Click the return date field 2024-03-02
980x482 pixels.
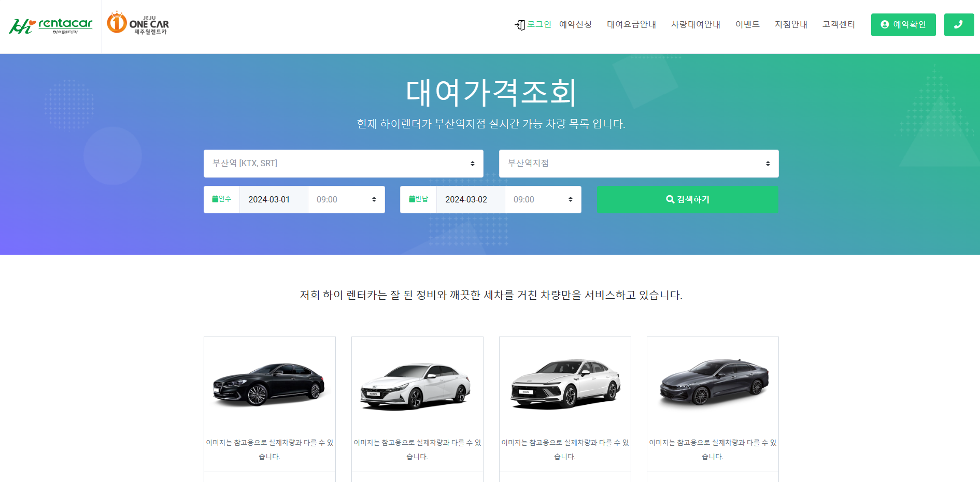pos(471,199)
